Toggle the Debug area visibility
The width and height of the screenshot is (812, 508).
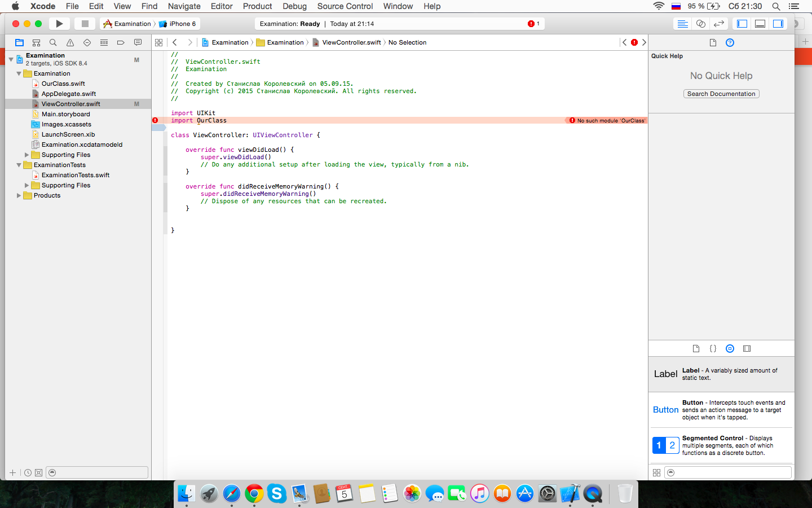coord(760,24)
